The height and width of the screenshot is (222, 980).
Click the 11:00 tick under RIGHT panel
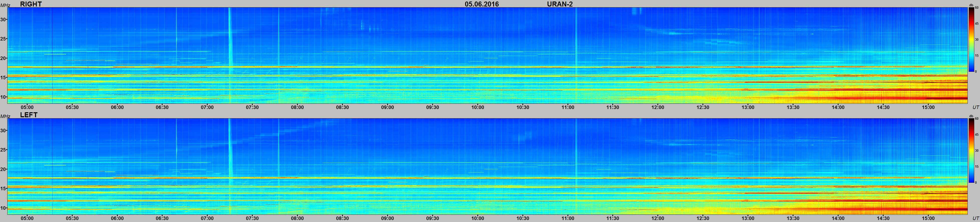click(x=568, y=107)
